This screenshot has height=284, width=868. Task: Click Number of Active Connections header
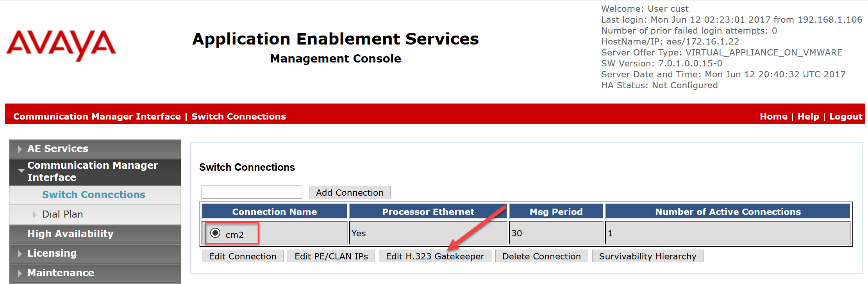click(x=728, y=211)
